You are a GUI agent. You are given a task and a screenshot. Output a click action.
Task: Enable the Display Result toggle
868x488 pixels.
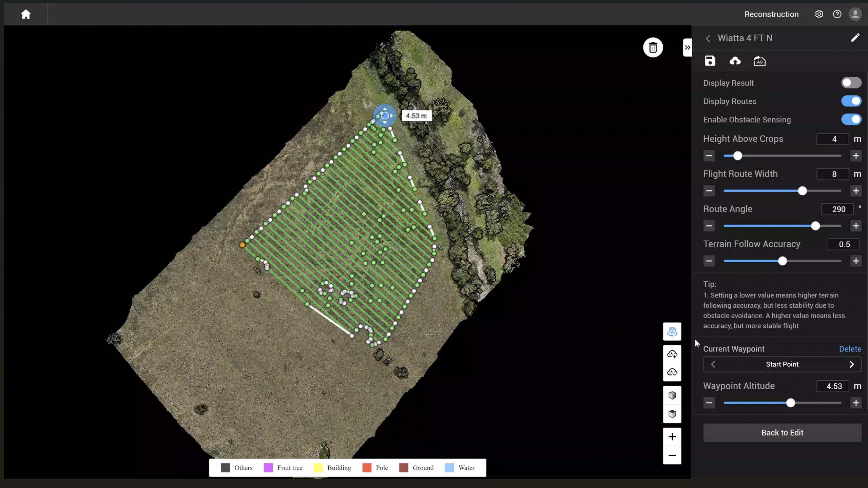(x=851, y=82)
